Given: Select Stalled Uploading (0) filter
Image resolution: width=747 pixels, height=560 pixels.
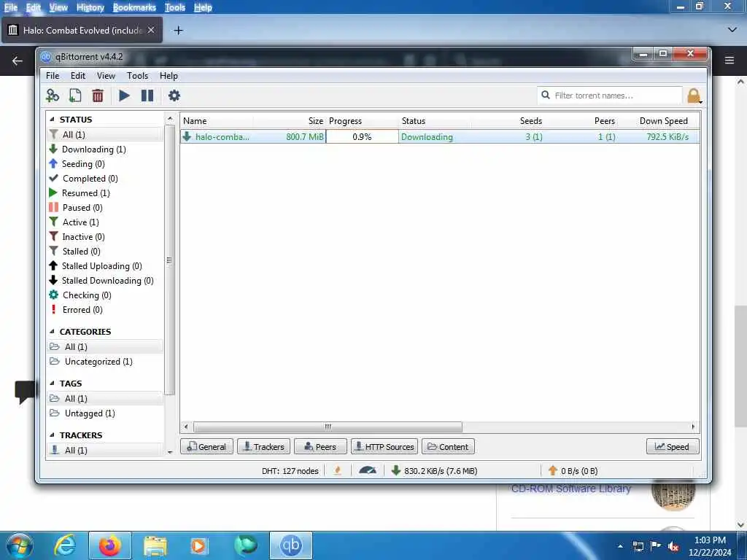Looking at the screenshot, I should (x=102, y=266).
